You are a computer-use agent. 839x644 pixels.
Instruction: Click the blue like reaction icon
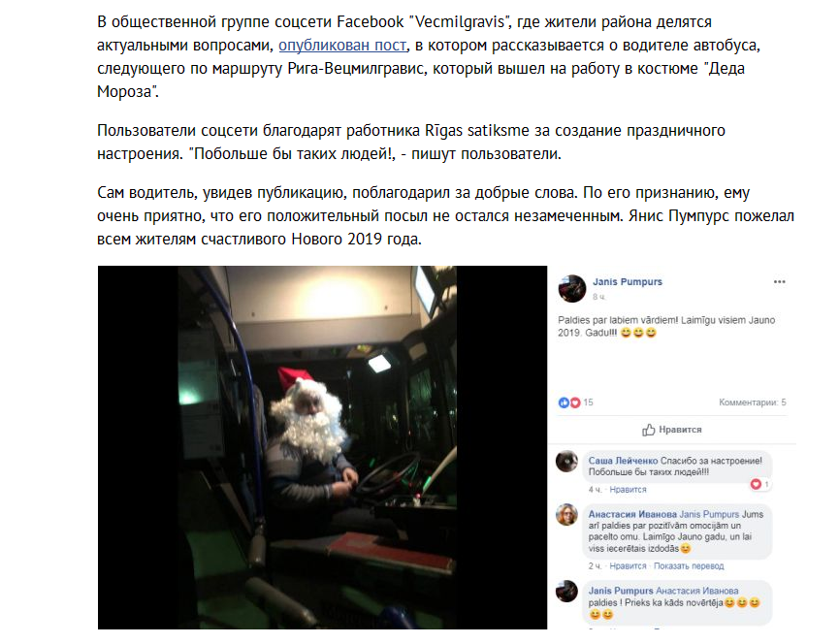point(564,402)
